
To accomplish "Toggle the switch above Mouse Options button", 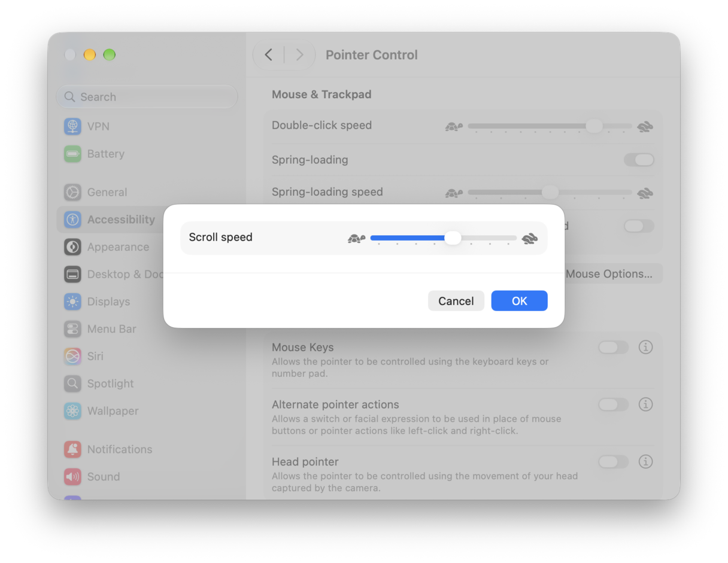I will (x=639, y=226).
